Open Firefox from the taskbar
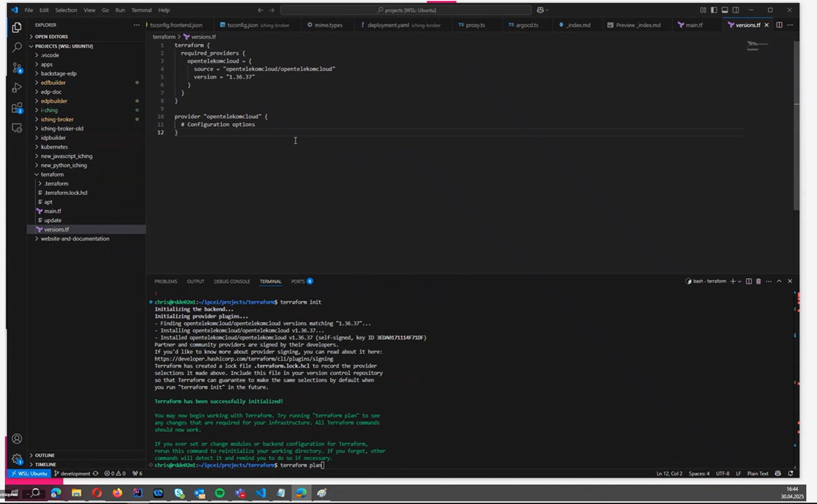 (x=117, y=493)
